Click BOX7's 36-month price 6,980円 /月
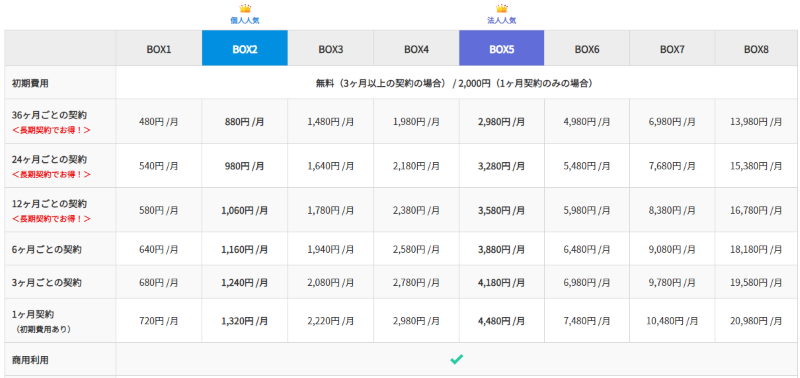Image resolution: width=800 pixels, height=378 pixels. click(672, 122)
